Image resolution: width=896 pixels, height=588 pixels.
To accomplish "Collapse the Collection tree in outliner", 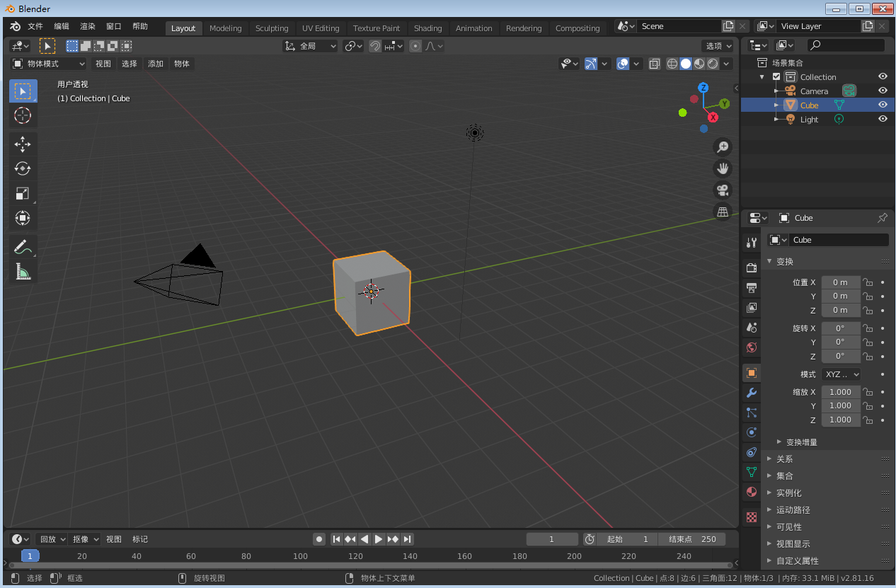I will point(762,77).
